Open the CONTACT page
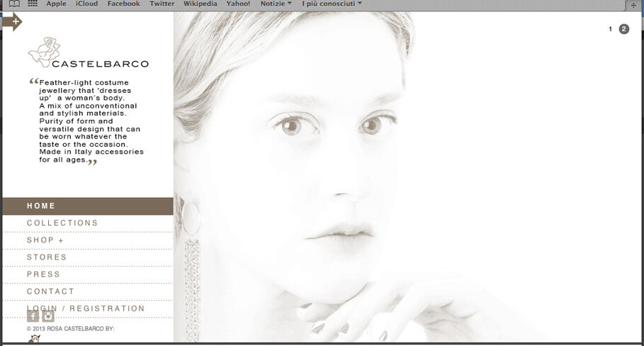Viewport: 644px width, 346px height. pyautogui.click(x=50, y=291)
